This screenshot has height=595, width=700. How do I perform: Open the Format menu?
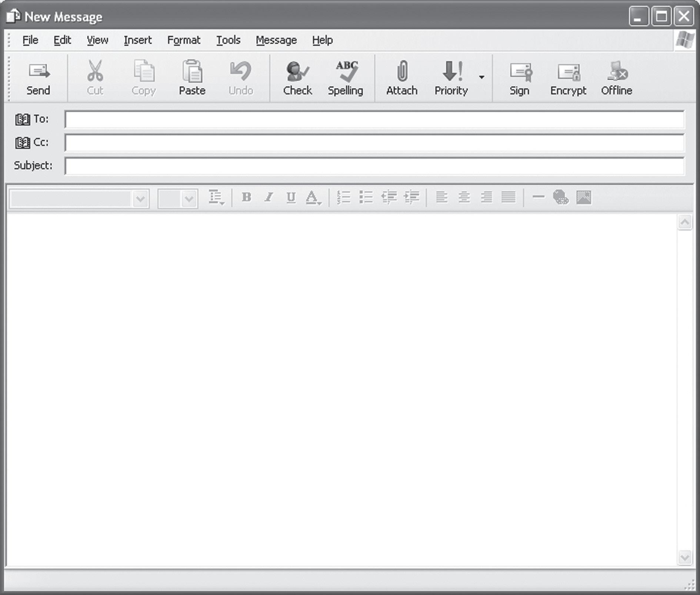184,40
